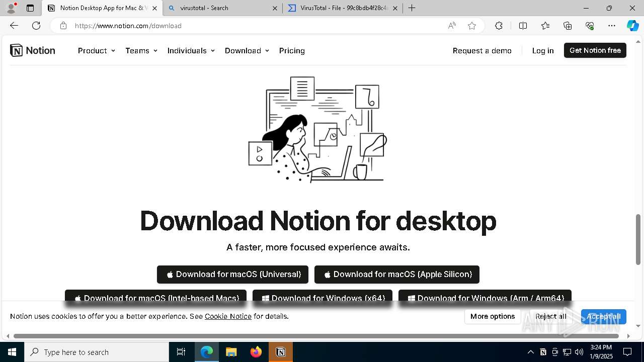644x362 pixels.
Task: Open Browser essentials heart icon
Action: (x=590, y=26)
